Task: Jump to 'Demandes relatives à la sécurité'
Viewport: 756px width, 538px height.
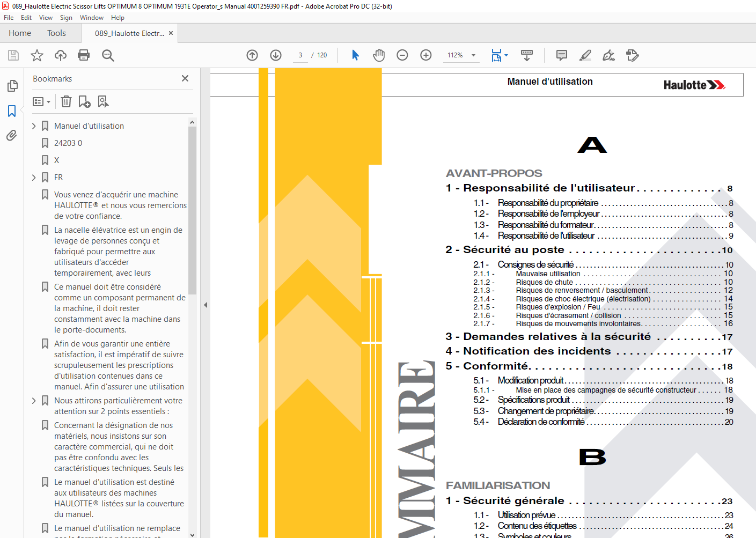Action: tap(589, 337)
